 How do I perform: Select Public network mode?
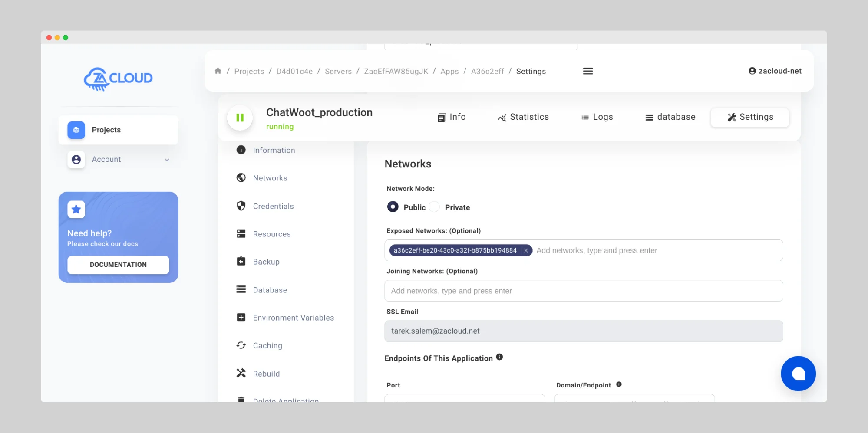point(393,207)
